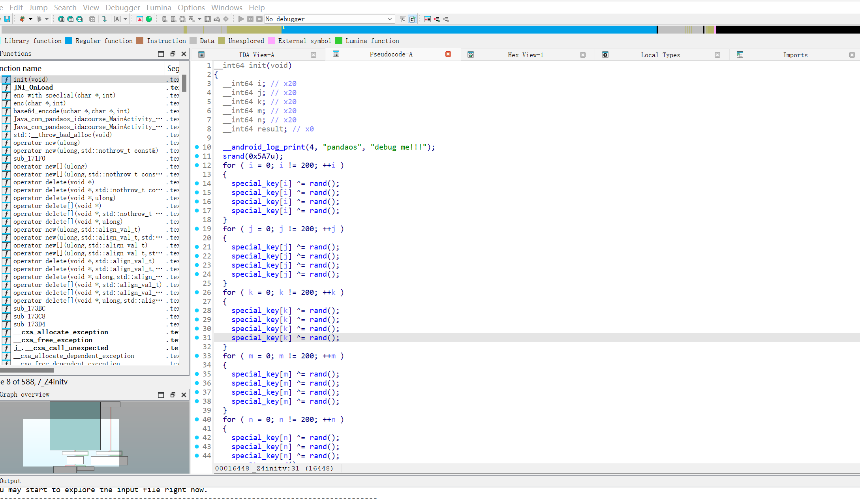Open the No debugger dropdown

click(x=389, y=19)
